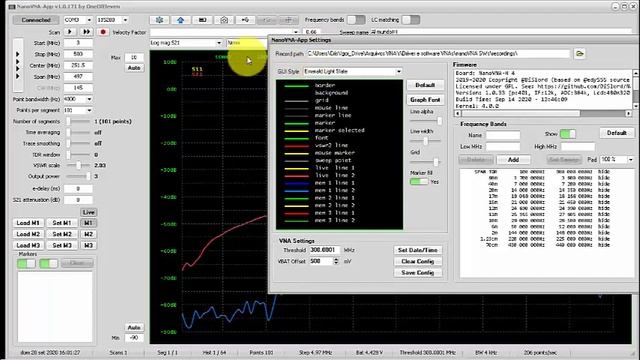Click the Sweep name field
640x360 pixels.
tap(501, 32)
